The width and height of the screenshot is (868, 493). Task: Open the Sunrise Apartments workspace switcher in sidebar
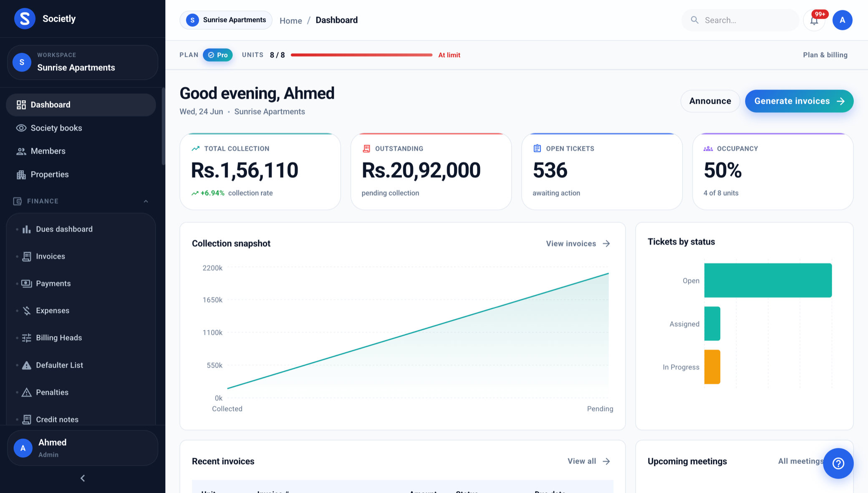click(83, 63)
